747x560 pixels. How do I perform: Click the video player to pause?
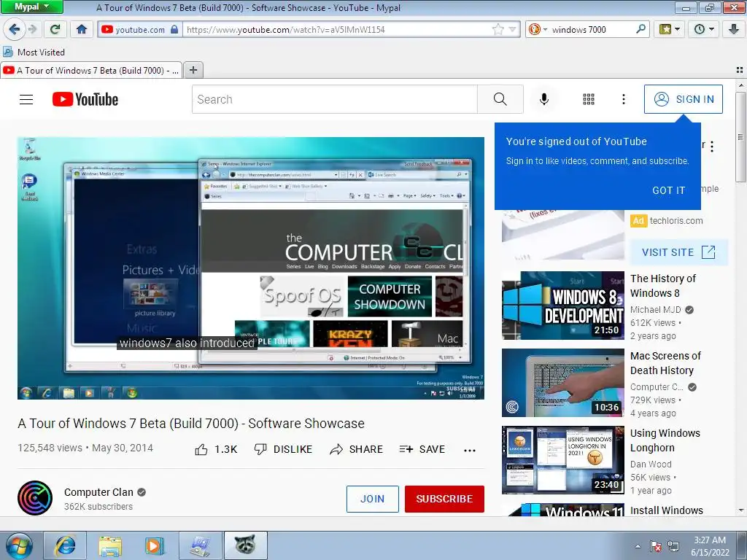click(x=251, y=268)
